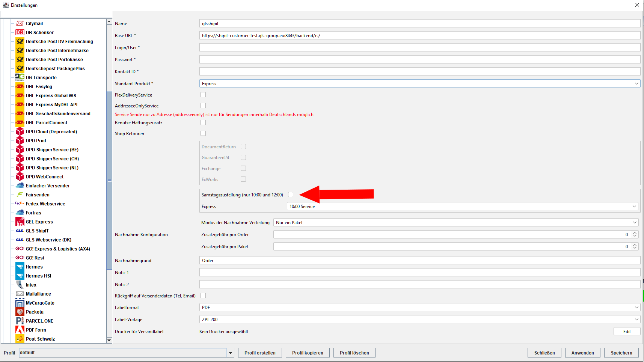Click the Deutsche Post DV Freimachung icon
Screen dimensions: 644x362
coord(20,41)
